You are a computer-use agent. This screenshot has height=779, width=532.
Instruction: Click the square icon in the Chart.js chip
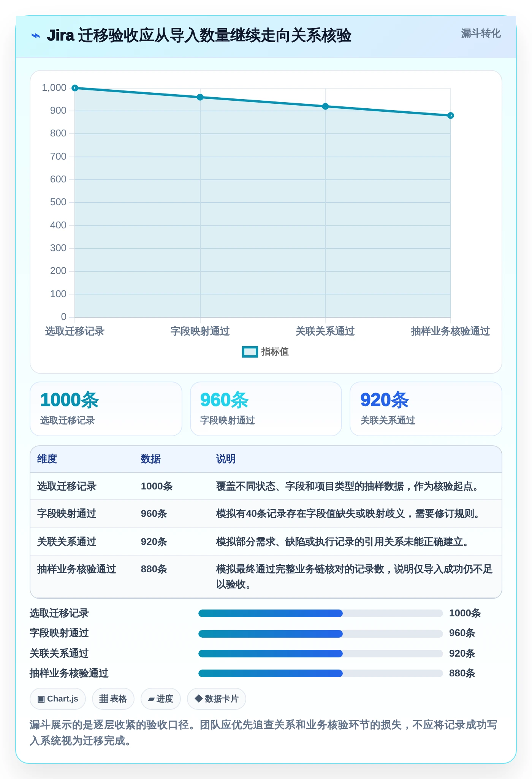pyautogui.click(x=41, y=699)
